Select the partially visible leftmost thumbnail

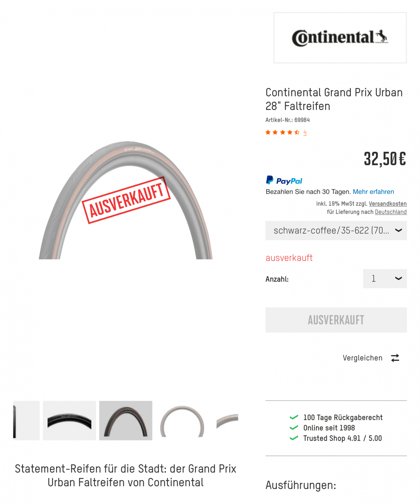(x=26, y=421)
